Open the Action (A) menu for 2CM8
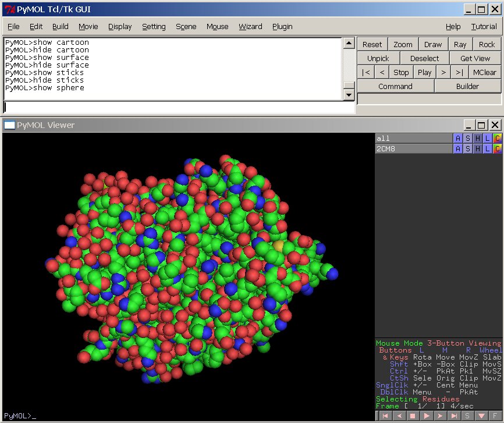 [458, 149]
